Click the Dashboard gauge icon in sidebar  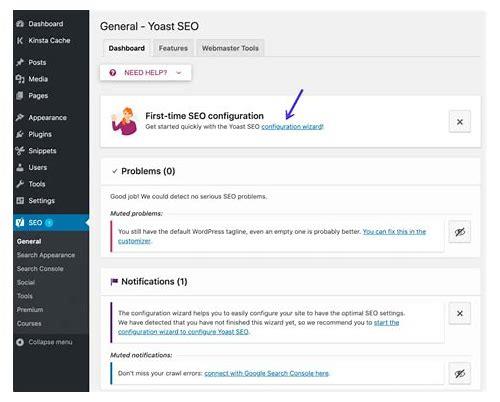coord(20,24)
